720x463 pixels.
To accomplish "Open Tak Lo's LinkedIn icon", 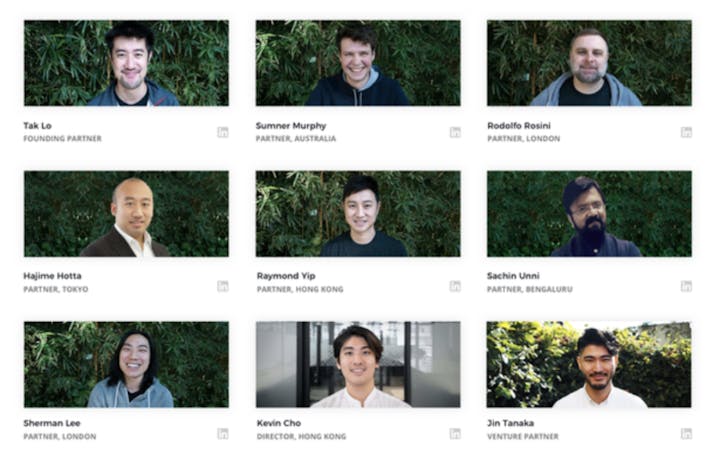I will tap(223, 132).
